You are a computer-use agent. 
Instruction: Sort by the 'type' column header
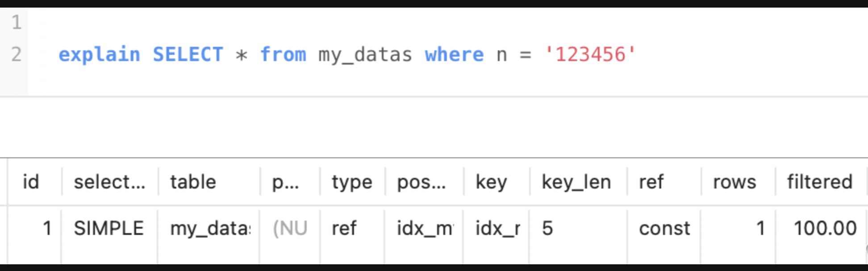pos(351,182)
